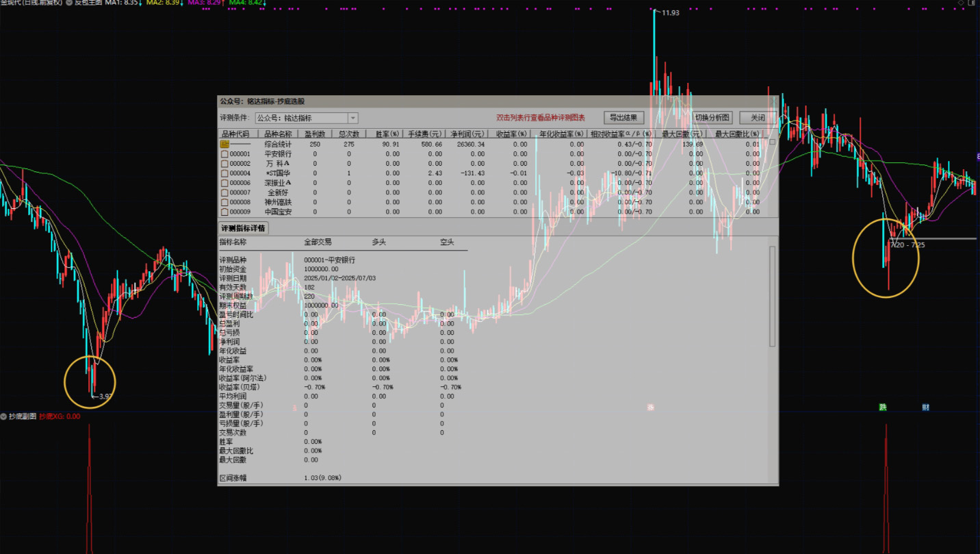Click the document icon for 000009 中国宝安

click(224, 212)
